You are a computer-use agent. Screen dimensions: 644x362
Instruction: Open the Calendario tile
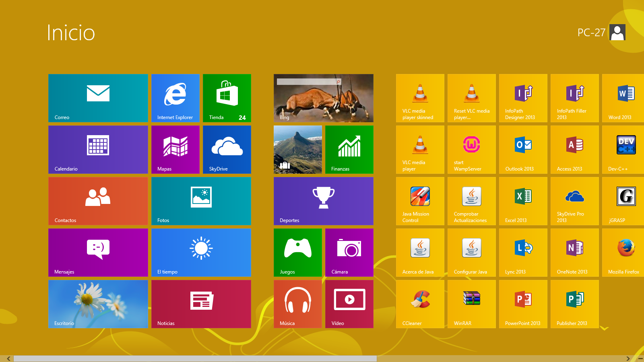(98, 150)
